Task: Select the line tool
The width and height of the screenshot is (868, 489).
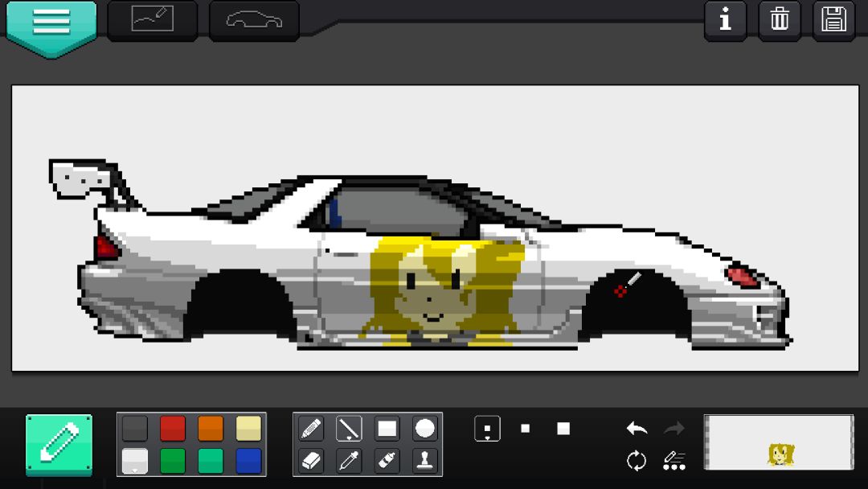Action: click(349, 429)
